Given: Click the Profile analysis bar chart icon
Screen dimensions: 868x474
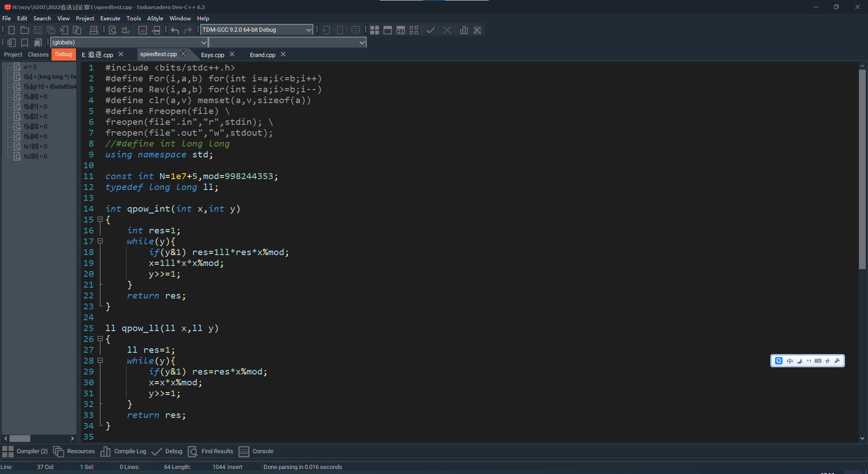Looking at the screenshot, I should 464,30.
